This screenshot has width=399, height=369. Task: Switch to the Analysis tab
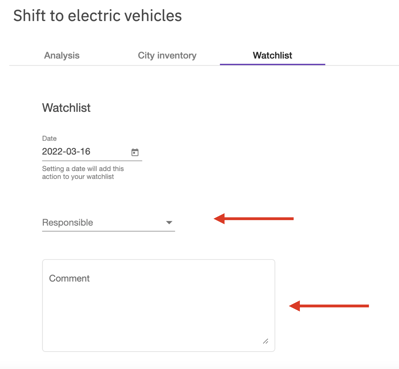pos(62,55)
